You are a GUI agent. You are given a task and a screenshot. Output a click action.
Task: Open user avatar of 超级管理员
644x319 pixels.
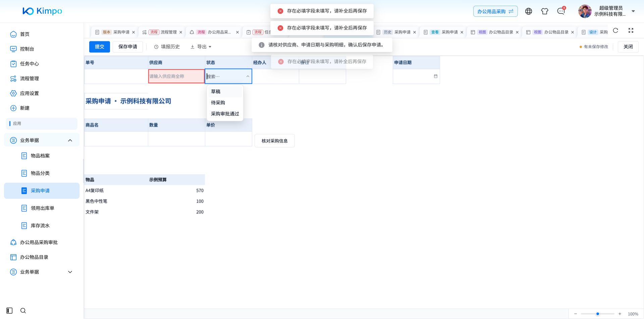585,11
